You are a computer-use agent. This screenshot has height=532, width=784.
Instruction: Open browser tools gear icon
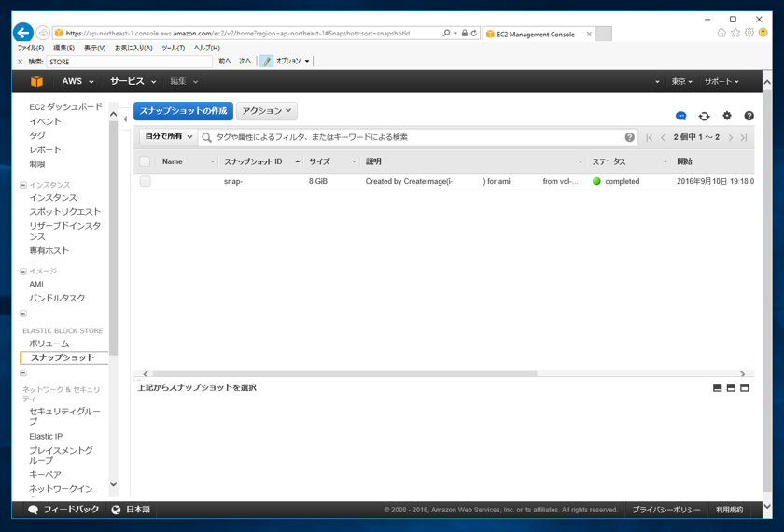[749, 33]
